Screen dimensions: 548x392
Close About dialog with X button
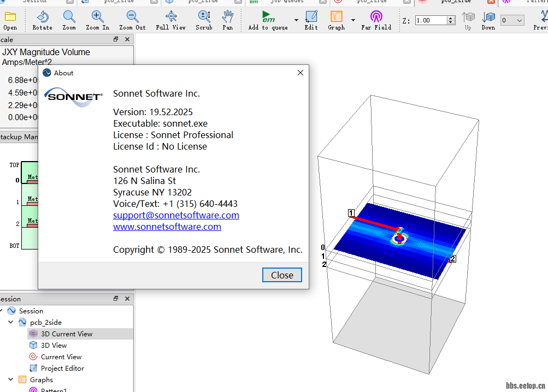tap(300, 73)
